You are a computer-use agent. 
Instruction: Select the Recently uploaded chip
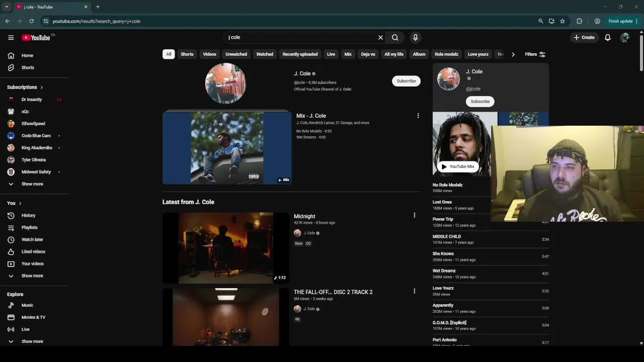pos(300,54)
